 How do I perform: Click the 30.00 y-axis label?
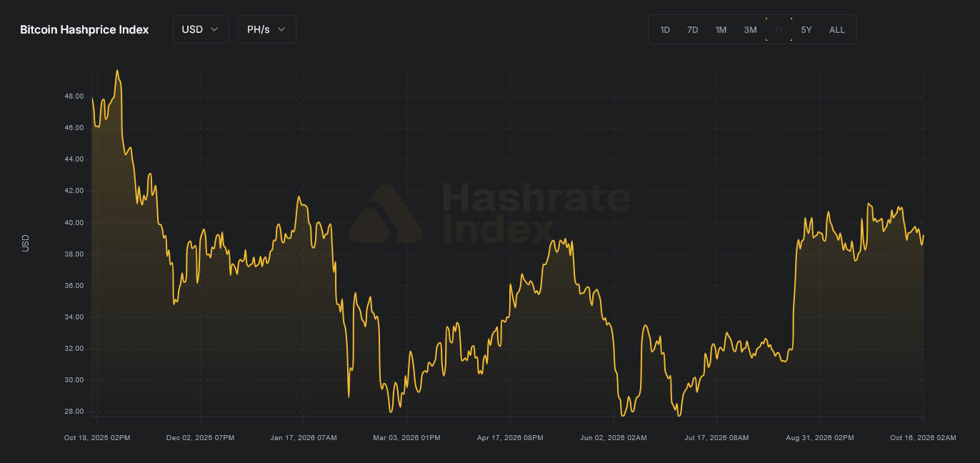pyautogui.click(x=74, y=380)
